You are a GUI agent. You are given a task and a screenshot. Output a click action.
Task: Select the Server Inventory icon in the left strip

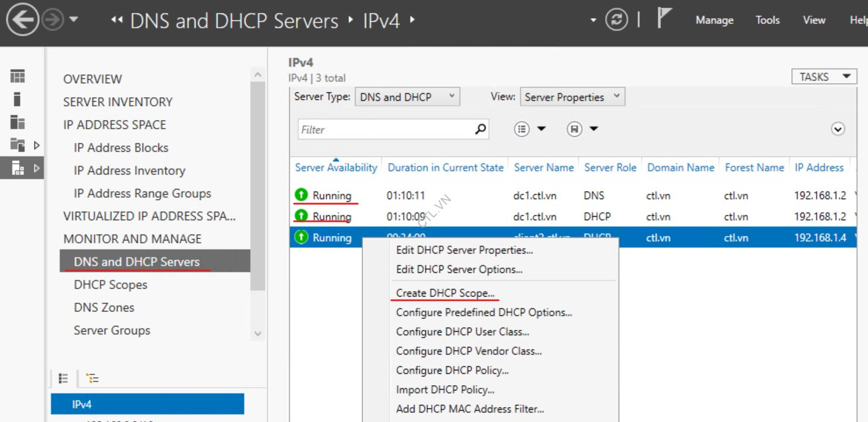coord(17,99)
